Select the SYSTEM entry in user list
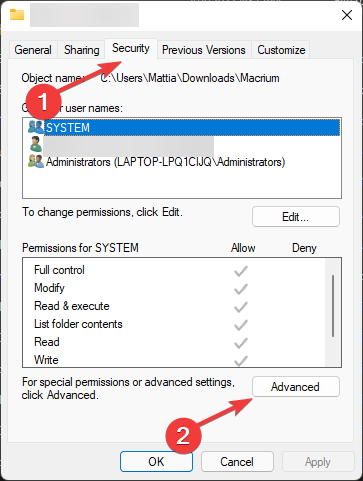 click(192, 127)
